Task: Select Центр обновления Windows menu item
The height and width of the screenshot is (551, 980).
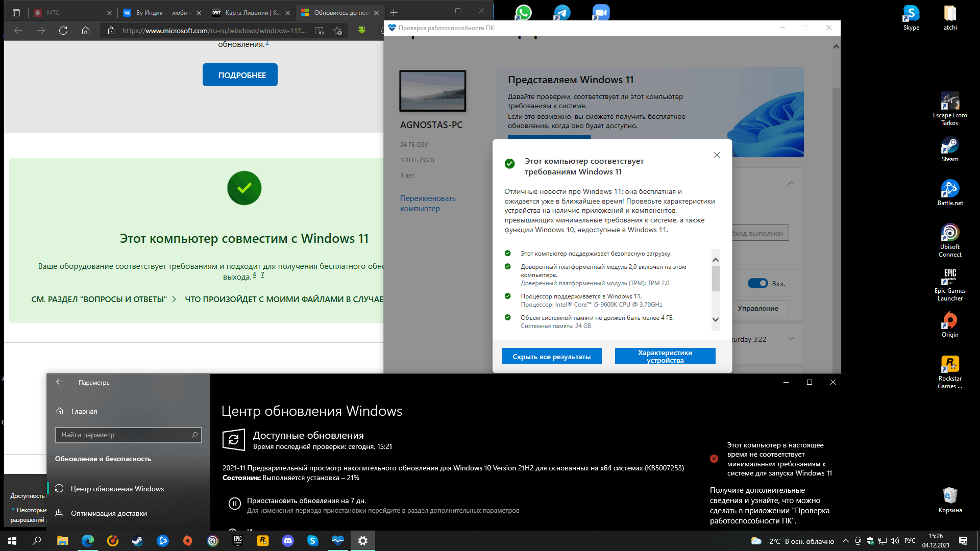Action: (x=118, y=488)
